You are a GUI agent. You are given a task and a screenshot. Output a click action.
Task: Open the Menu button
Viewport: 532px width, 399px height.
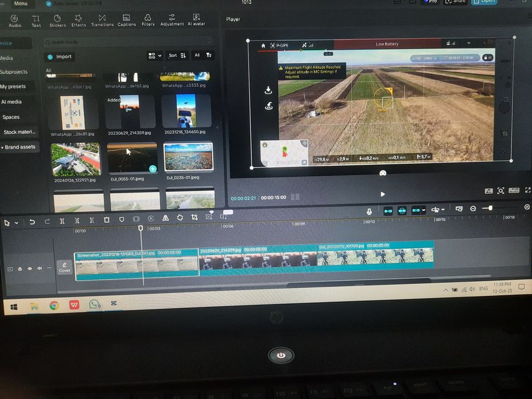[21, 3]
